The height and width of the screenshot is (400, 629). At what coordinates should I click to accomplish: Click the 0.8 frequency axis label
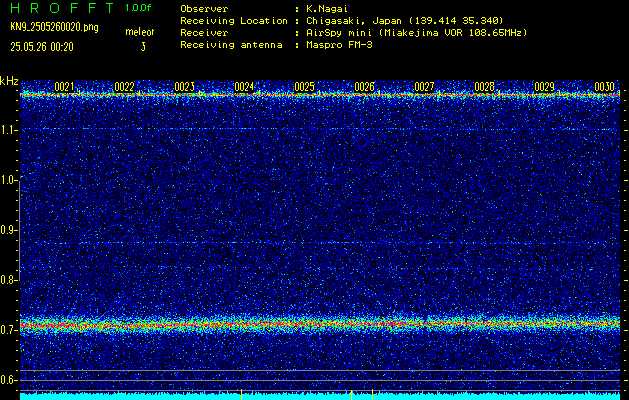[9, 280]
